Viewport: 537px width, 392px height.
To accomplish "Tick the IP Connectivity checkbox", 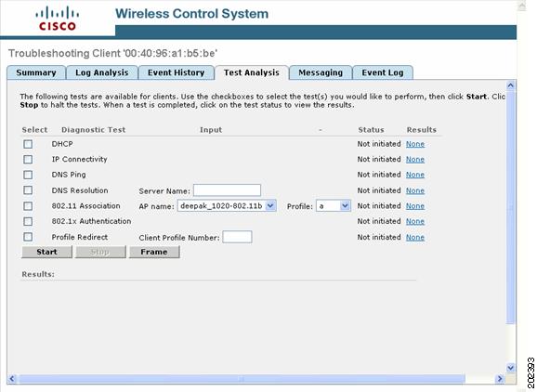I will (x=28, y=159).
